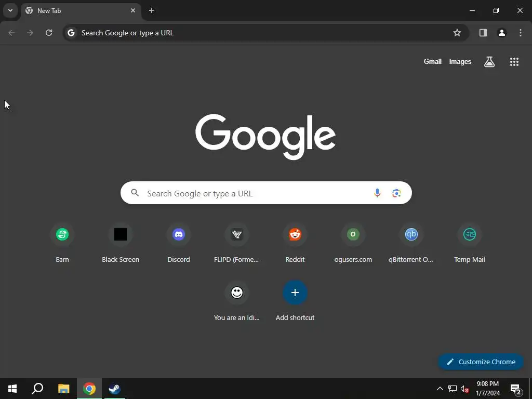
Task: Reload the page
Action: point(49,33)
